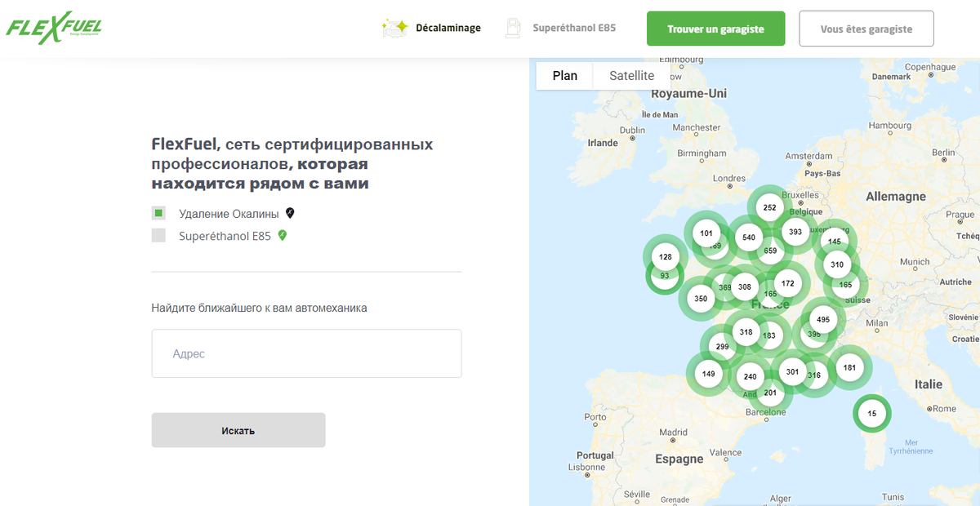Image resolution: width=980 pixels, height=506 pixels.
Task: Click inside the Адрес address field
Action: click(306, 353)
